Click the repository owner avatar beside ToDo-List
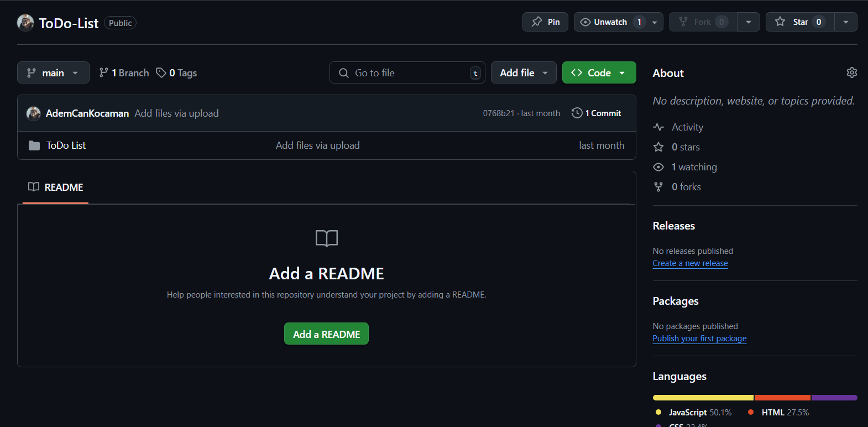Image resolution: width=868 pixels, height=427 pixels. [x=25, y=23]
